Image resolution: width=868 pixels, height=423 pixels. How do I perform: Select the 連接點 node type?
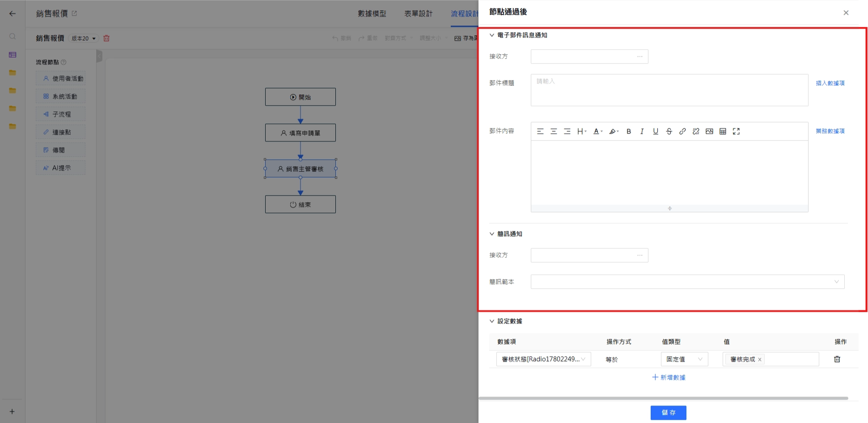(60, 132)
